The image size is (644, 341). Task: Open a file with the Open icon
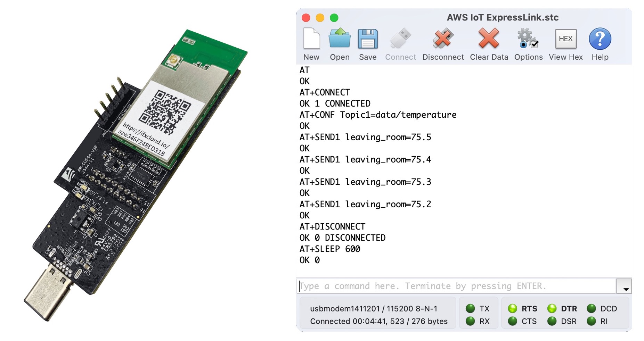pyautogui.click(x=340, y=39)
